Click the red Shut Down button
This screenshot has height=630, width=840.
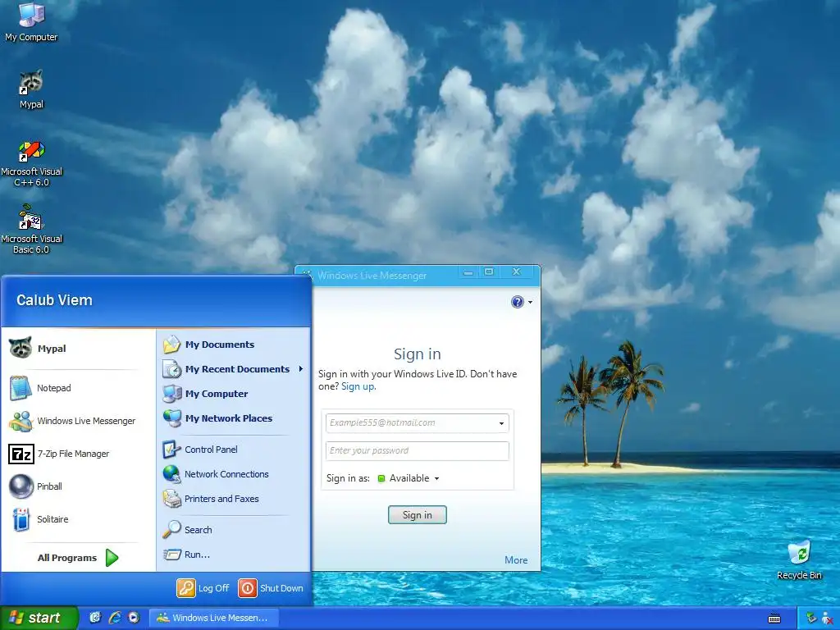[x=248, y=588]
